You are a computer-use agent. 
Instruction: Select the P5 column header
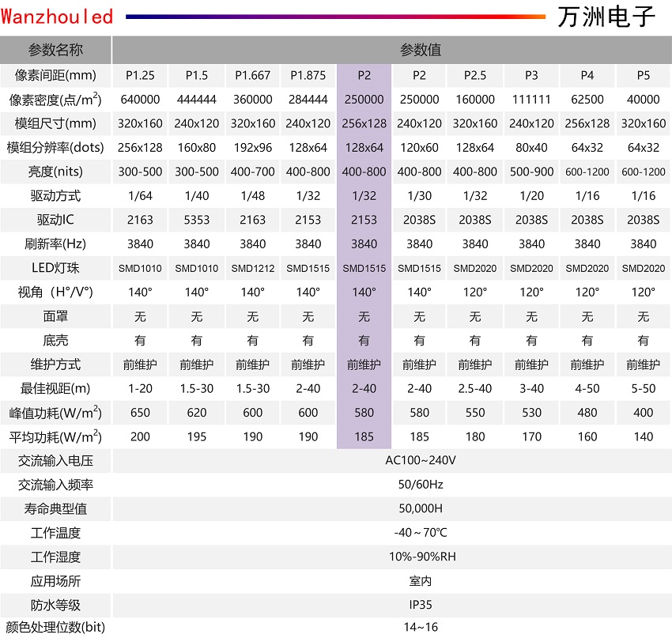pos(643,75)
